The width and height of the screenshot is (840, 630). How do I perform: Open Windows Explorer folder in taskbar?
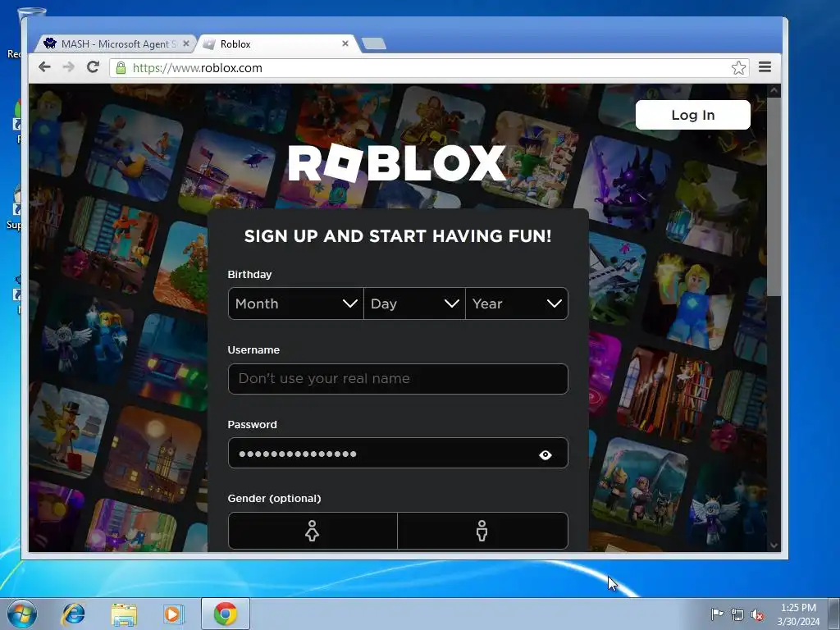tap(124, 614)
